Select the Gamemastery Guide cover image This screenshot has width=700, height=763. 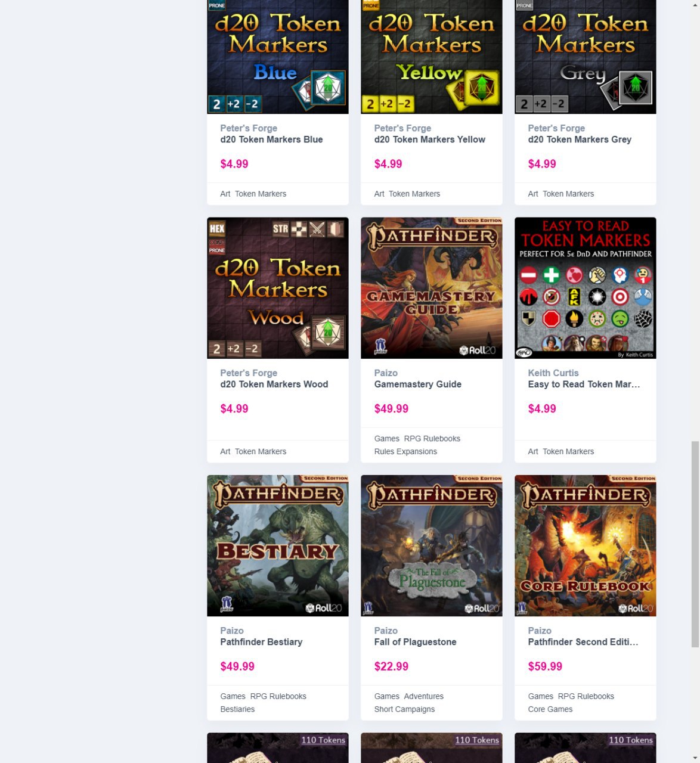click(431, 288)
